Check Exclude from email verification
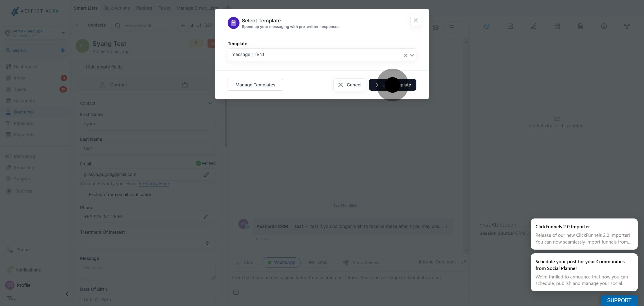This screenshot has height=306, width=644. [83, 194]
